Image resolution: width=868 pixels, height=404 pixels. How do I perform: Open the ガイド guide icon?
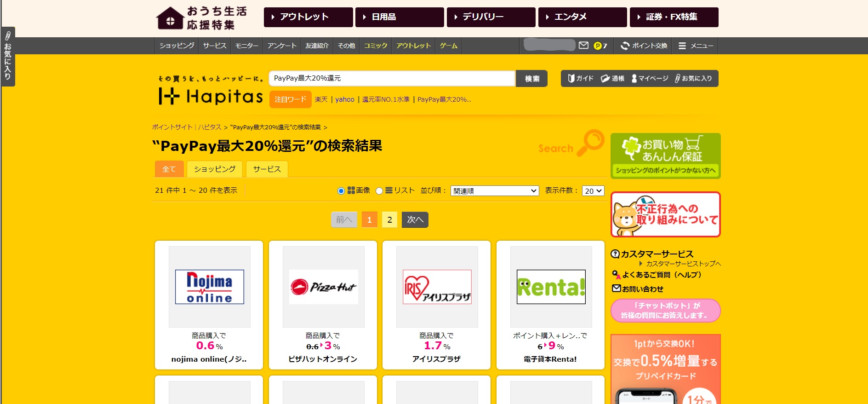[x=581, y=78]
